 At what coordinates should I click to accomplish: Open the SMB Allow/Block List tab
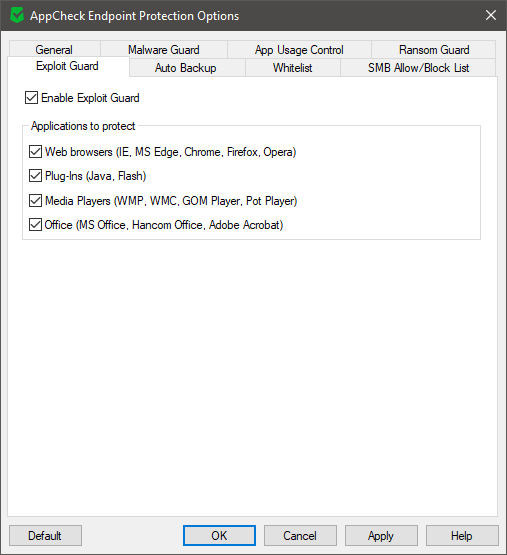click(418, 68)
